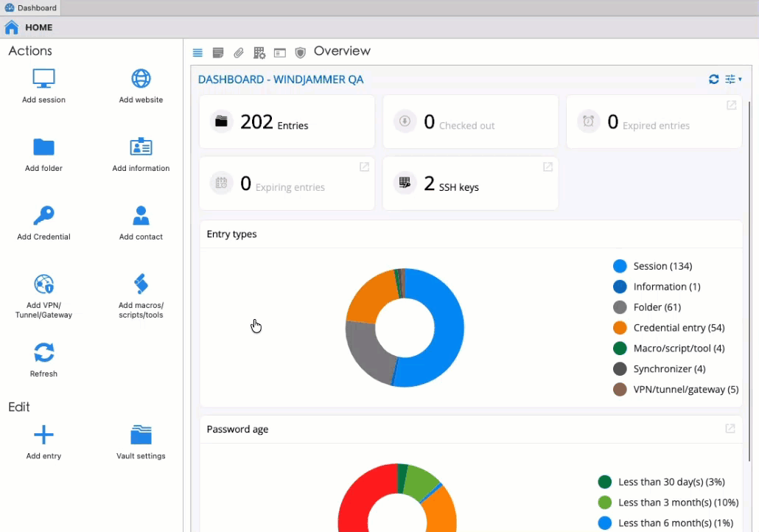This screenshot has height=532, width=759.
Task: Click the Add session monitor icon
Action: click(x=43, y=78)
